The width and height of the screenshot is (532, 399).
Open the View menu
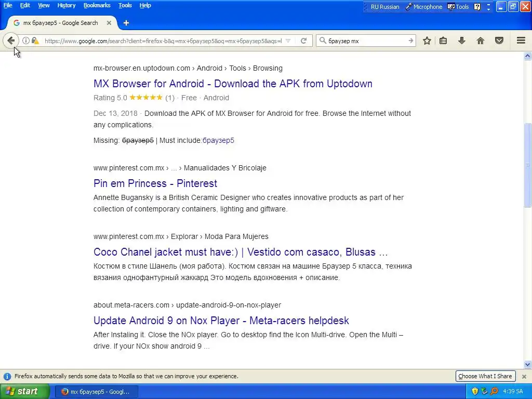tap(44, 5)
